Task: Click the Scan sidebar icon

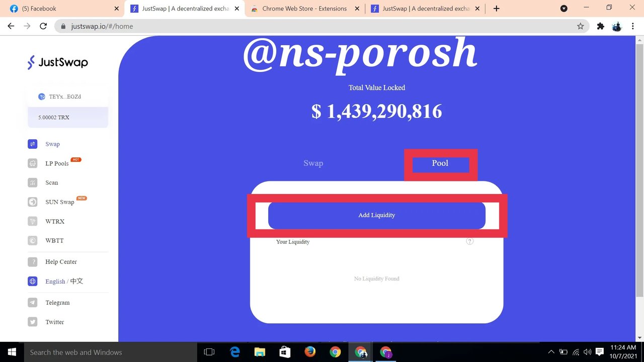Action: coord(32,183)
